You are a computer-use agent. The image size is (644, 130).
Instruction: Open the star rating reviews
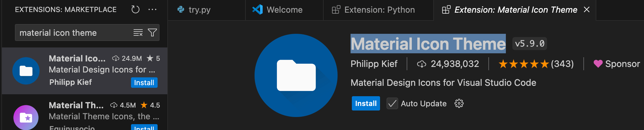pyautogui.click(x=536, y=64)
